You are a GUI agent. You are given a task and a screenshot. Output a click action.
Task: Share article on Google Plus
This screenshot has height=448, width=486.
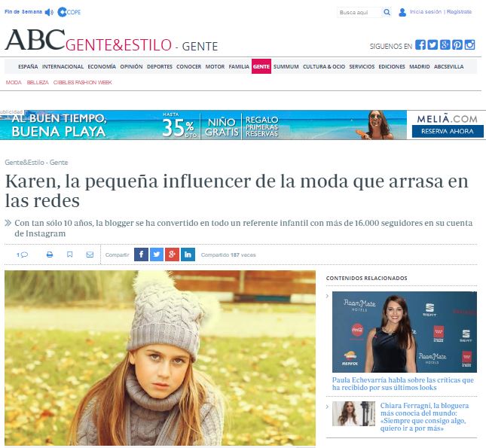pos(172,254)
